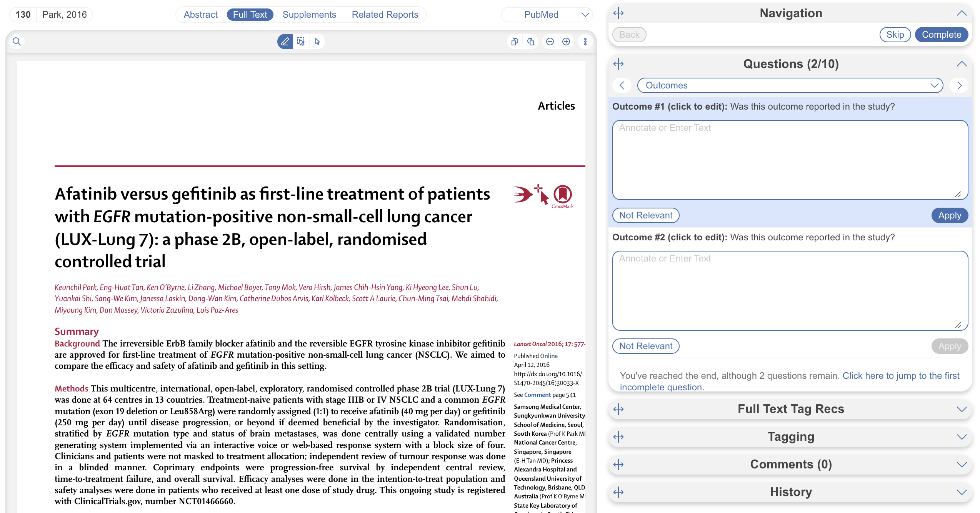Mark Outcome #1 as Not Relevant
The height and width of the screenshot is (513, 980).
[x=645, y=215]
